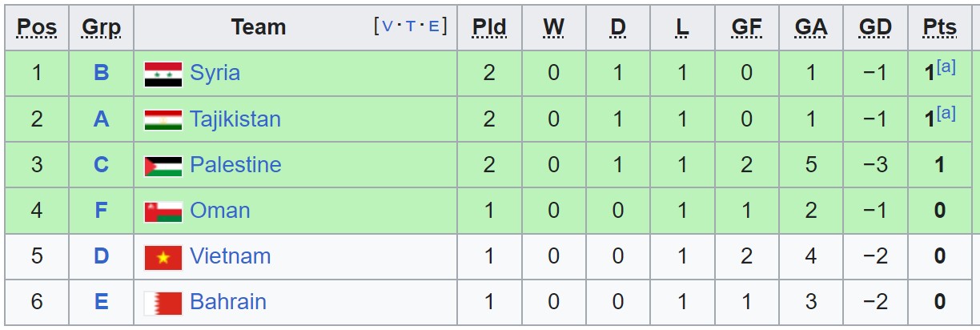Screen dimensions: 980x330
Task: Click the Syria flag icon
Action: 163,74
